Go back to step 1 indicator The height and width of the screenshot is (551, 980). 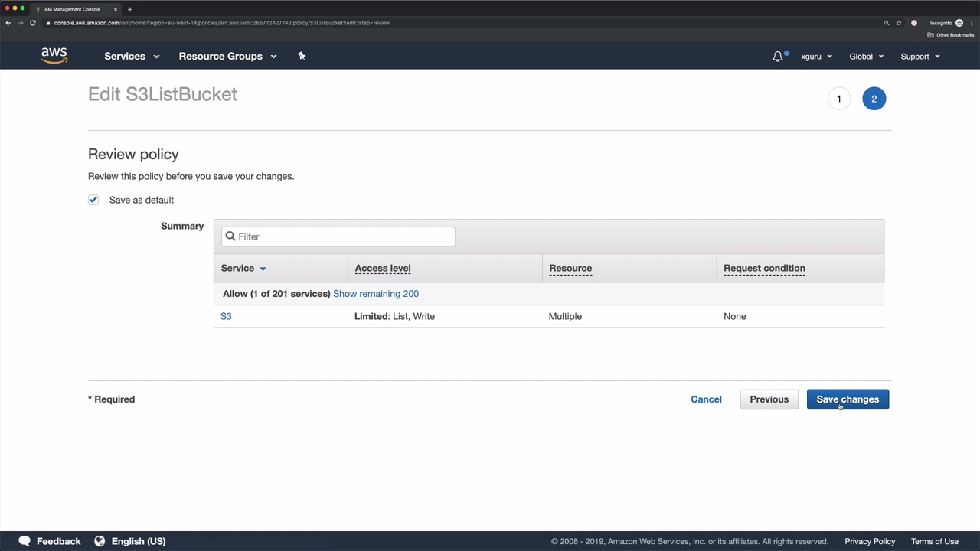click(839, 99)
